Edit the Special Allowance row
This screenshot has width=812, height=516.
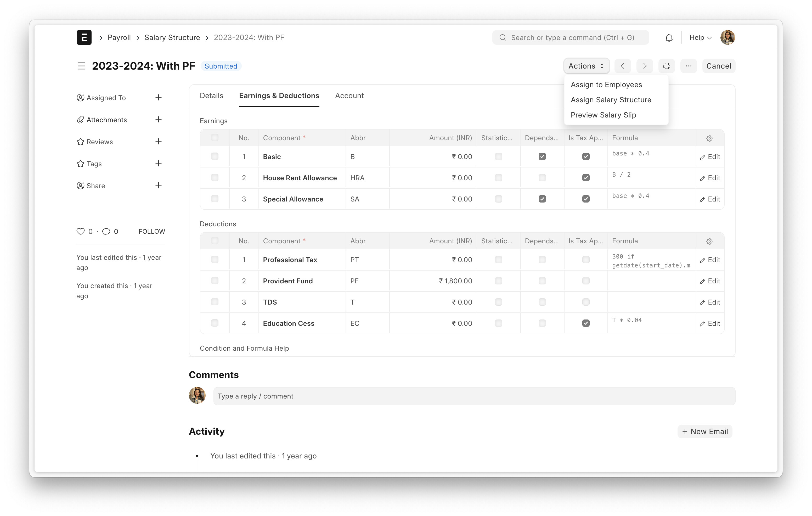pos(710,199)
